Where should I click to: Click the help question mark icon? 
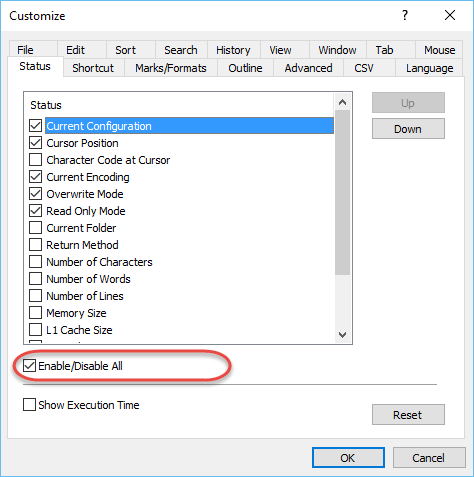(x=405, y=15)
